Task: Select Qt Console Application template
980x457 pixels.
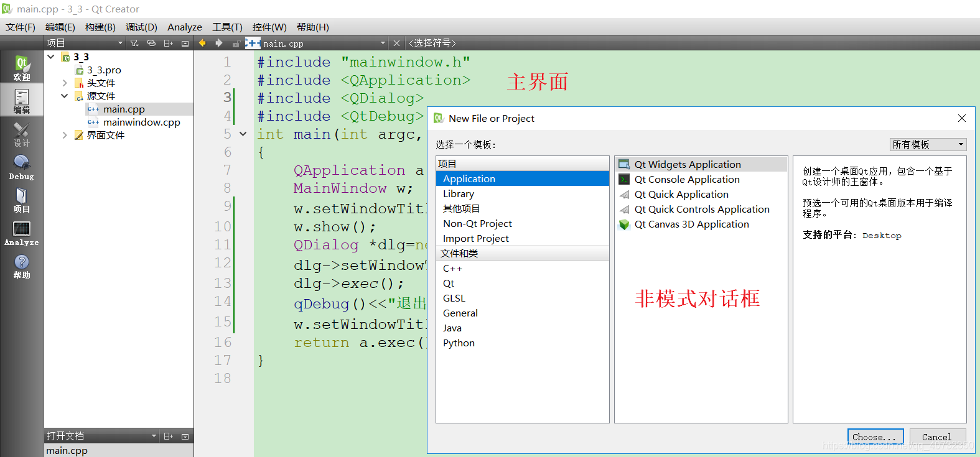Action: point(701,179)
